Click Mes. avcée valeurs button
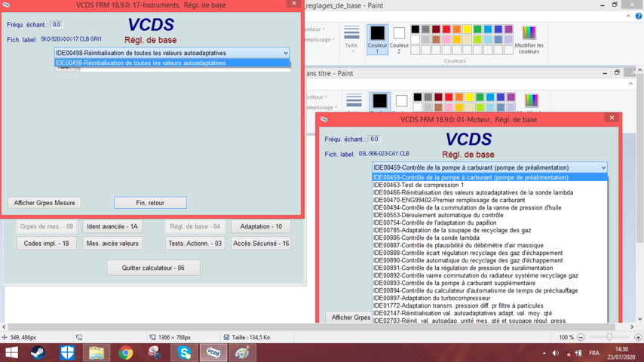Image resolution: width=644 pixels, height=362 pixels. 112,244
